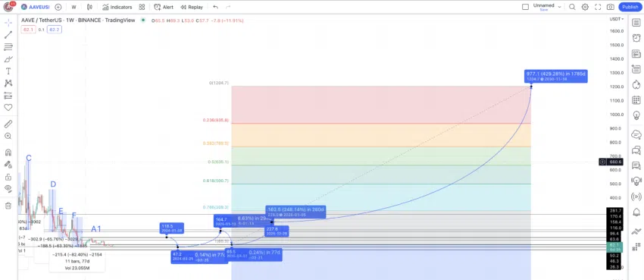Select the ruler measure tool
644x280 pixels.
[x=8, y=124]
